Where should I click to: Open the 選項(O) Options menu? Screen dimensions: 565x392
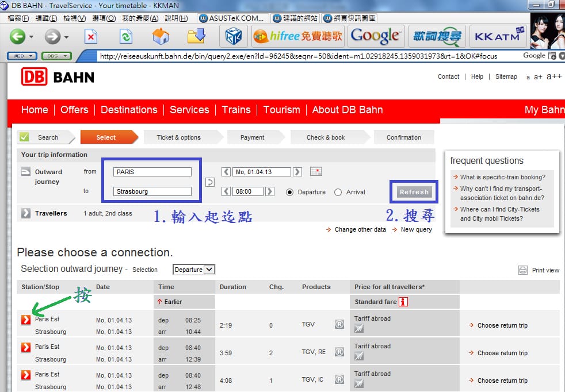click(104, 18)
